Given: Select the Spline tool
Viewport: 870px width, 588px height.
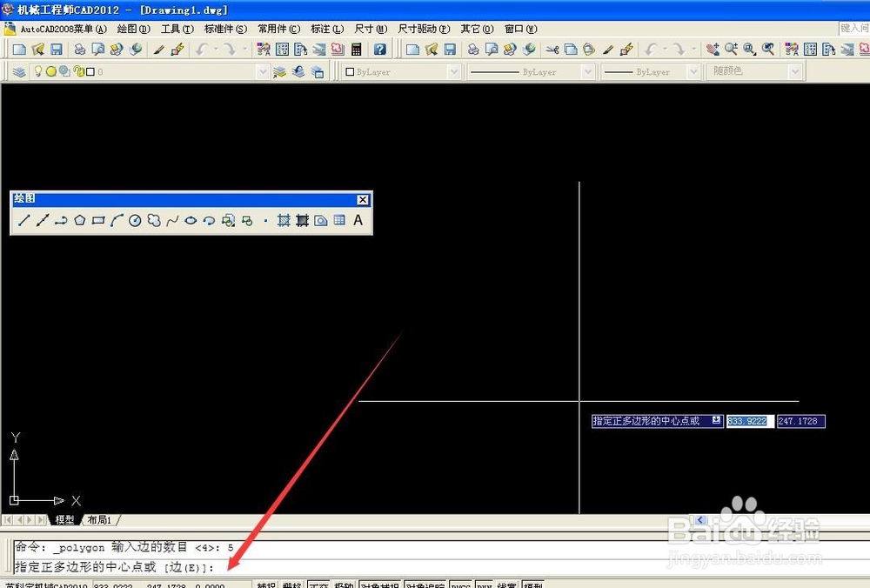Looking at the screenshot, I should 172,220.
